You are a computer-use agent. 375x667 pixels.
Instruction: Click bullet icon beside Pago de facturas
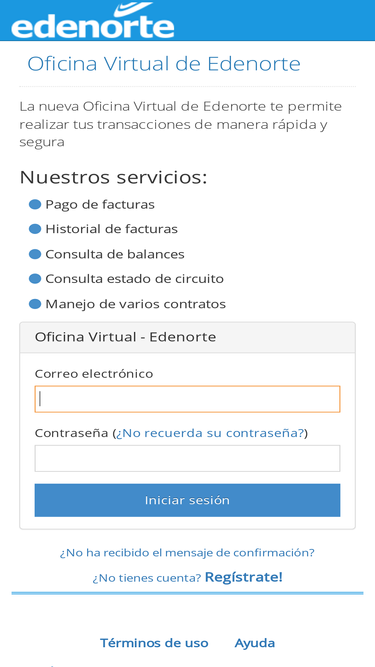[35, 205]
